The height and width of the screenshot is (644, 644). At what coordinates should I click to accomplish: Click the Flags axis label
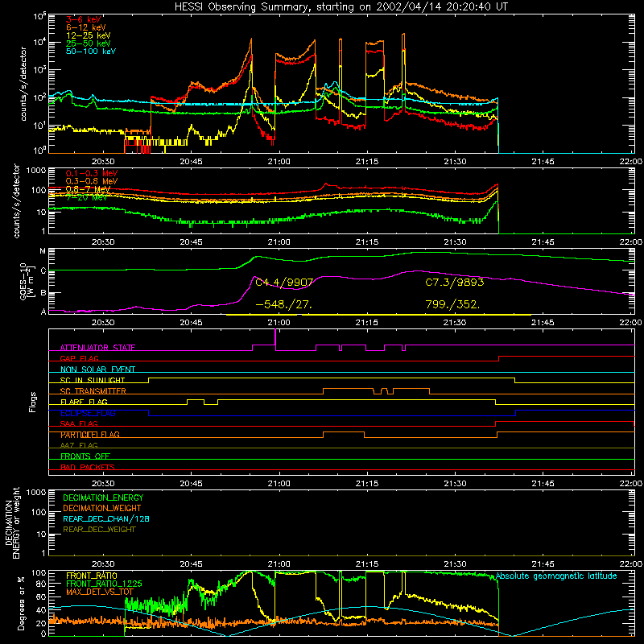[33, 402]
